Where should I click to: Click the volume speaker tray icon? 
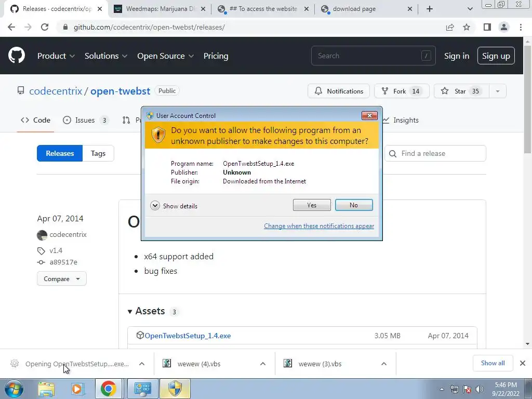point(479,389)
